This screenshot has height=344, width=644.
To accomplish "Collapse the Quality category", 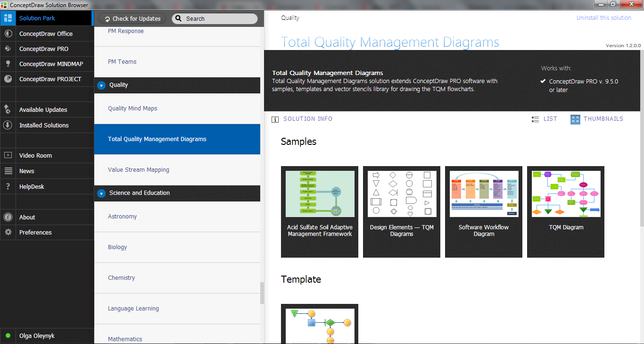I will point(101,85).
